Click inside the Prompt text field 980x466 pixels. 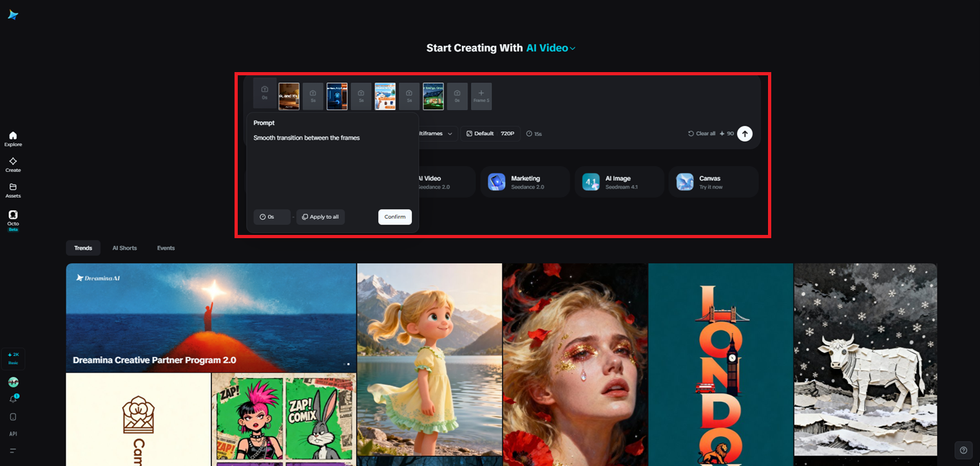(332, 167)
